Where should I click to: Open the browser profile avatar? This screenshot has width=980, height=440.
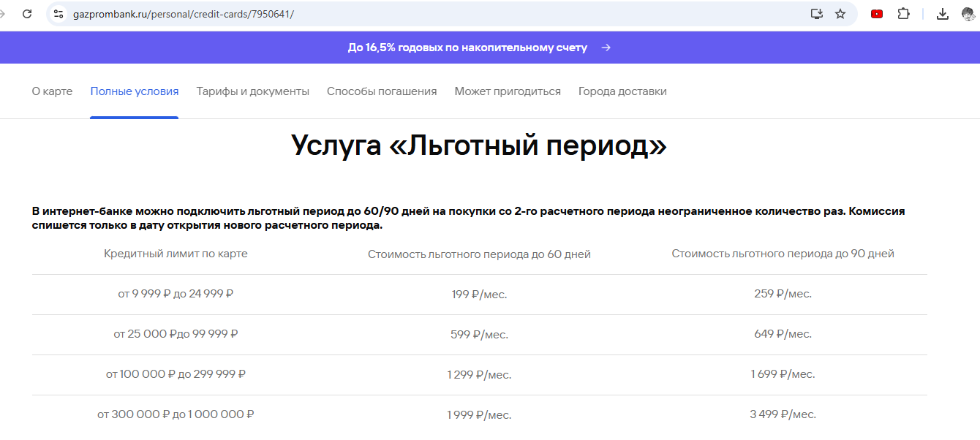tap(970, 14)
